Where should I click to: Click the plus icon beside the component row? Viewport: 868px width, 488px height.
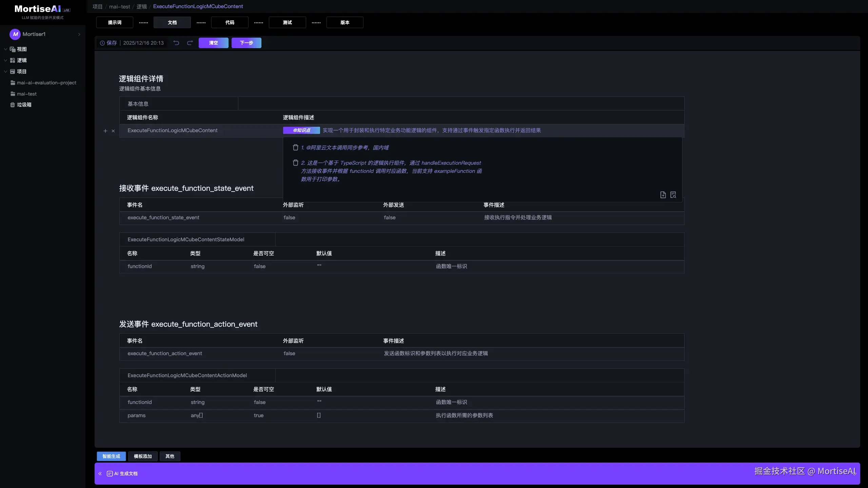pyautogui.click(x=105, y=131)
